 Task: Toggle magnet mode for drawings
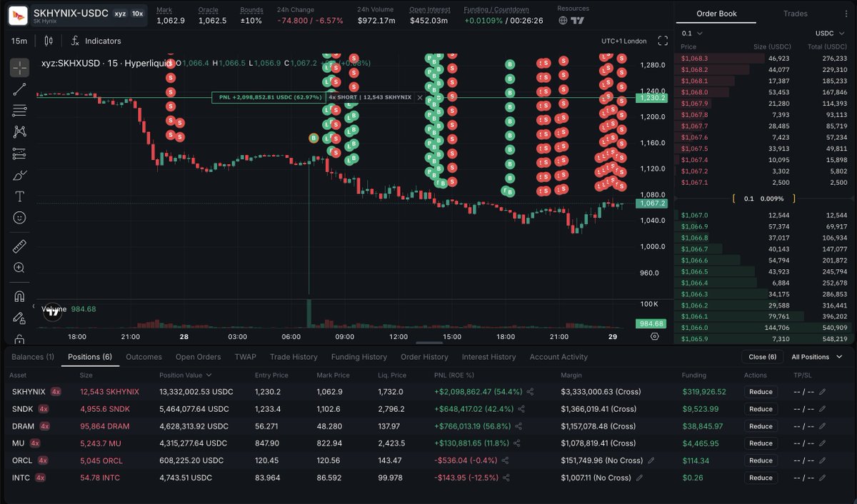(20, 296)
